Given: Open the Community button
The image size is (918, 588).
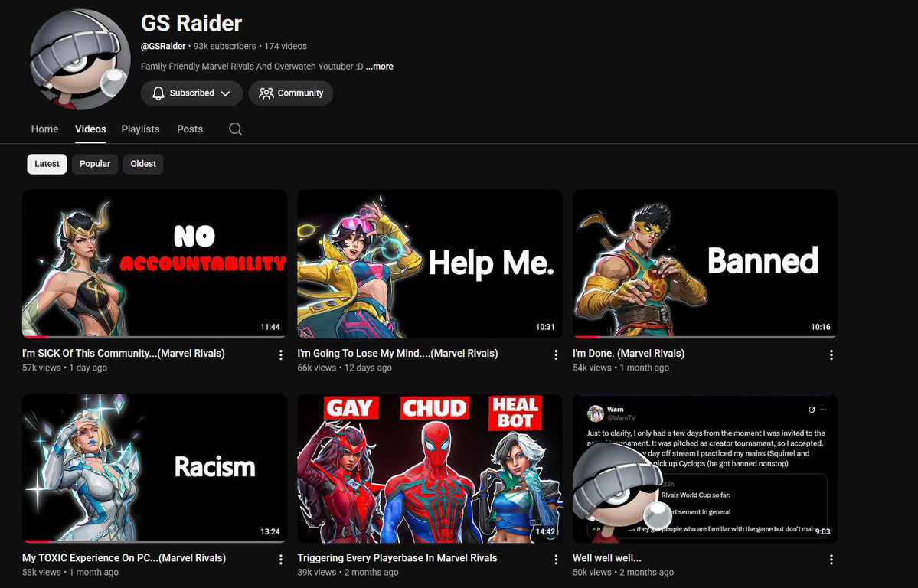Looking at the screenshot, I should pos(291,93).
